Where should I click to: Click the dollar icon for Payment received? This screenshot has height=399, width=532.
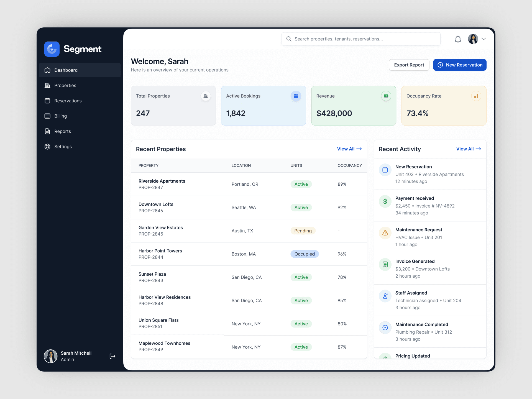(x=385, y=201)
